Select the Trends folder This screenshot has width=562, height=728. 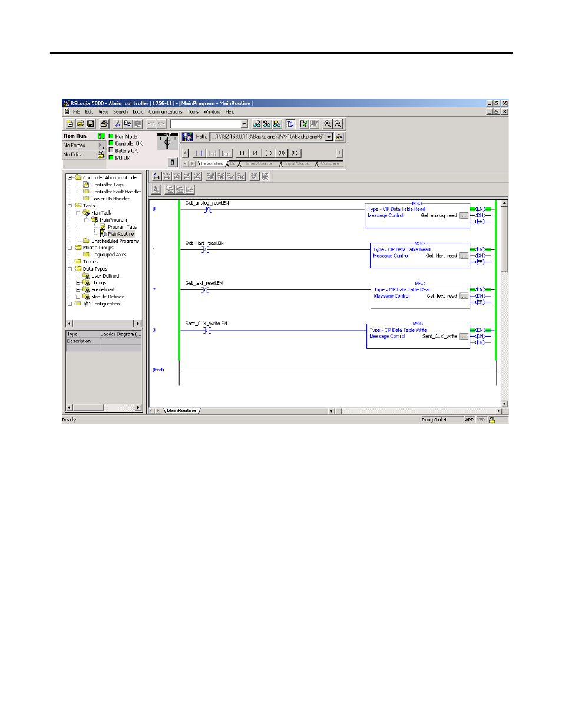[90, 262]
